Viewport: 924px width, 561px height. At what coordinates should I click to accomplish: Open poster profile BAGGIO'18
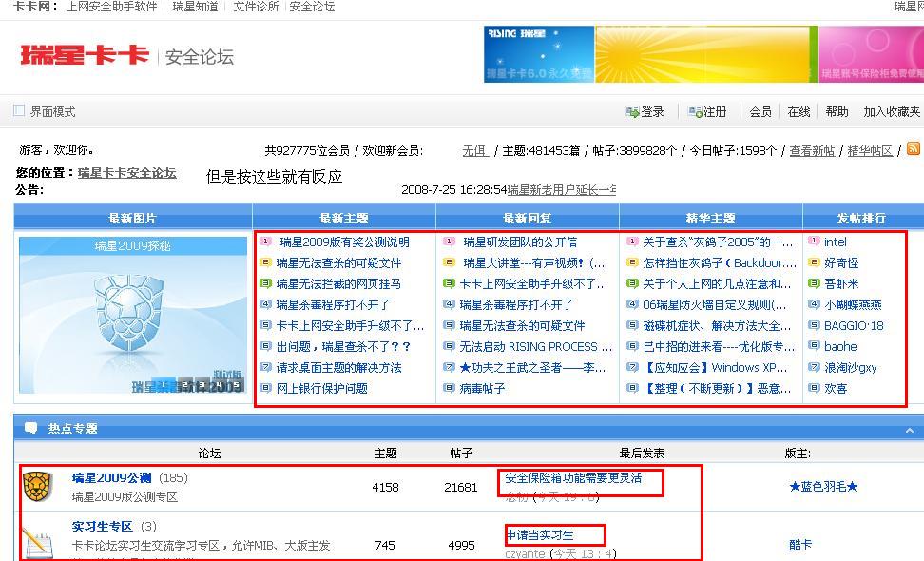[854, 326]
